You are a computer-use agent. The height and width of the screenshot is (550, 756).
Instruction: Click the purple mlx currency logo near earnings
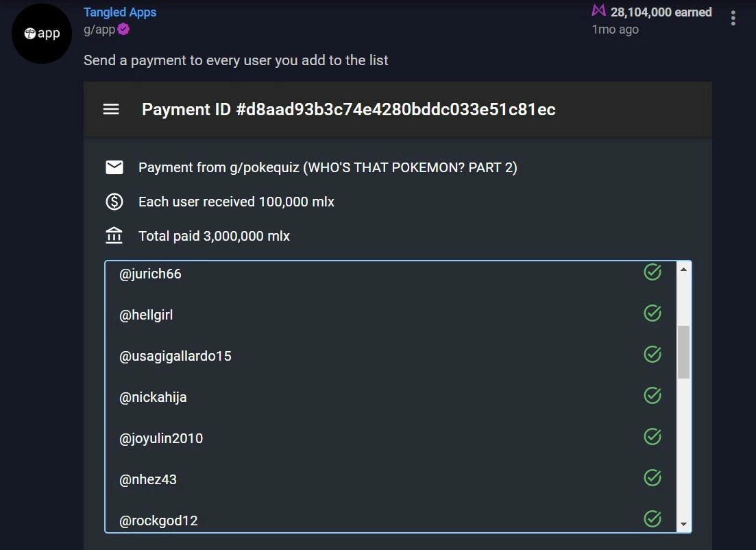pos(599,10)
